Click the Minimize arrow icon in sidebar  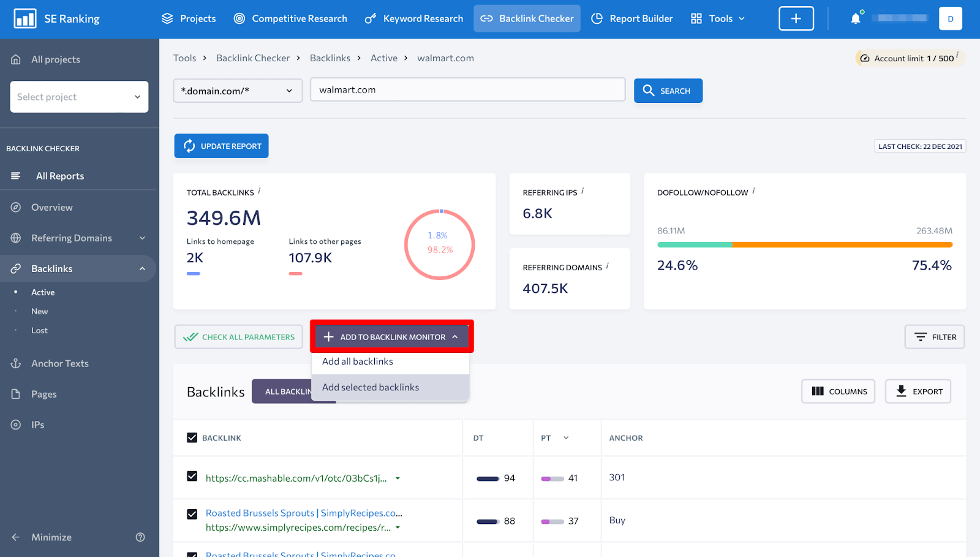16,537
